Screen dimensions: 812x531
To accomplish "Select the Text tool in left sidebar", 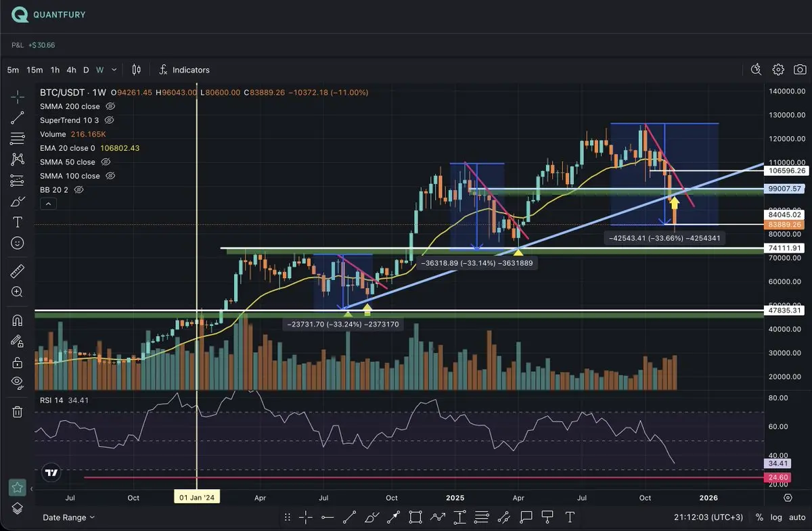I will [x=18, y=222].
